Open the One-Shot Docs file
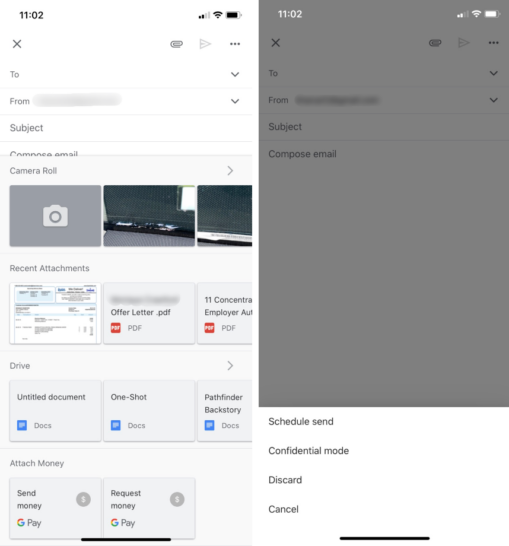The height and width of the screenshot is (546, 509). pos(149,411)
